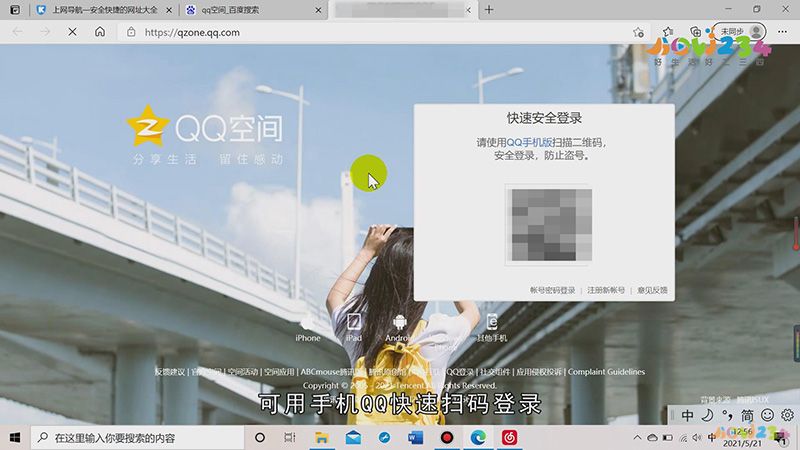Toggle IME punctuation mode
The height and width of the screenshot is (450, 800).
point(727,415)
